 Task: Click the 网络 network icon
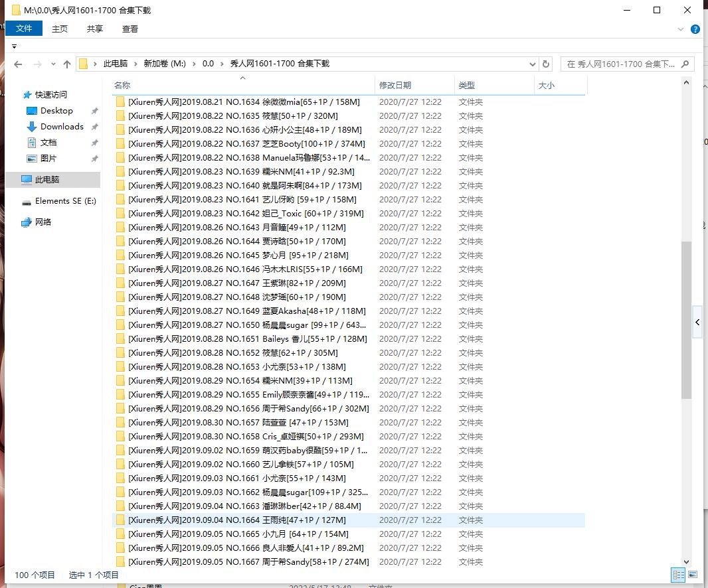(x=27, y=222)
